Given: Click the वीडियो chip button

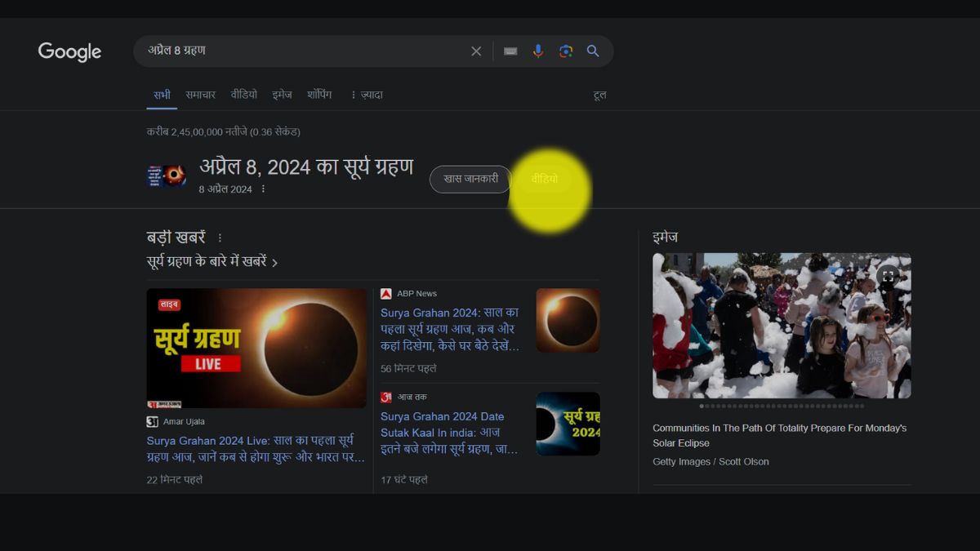Looking at the screenshot, I should click(x=545, y=180).
